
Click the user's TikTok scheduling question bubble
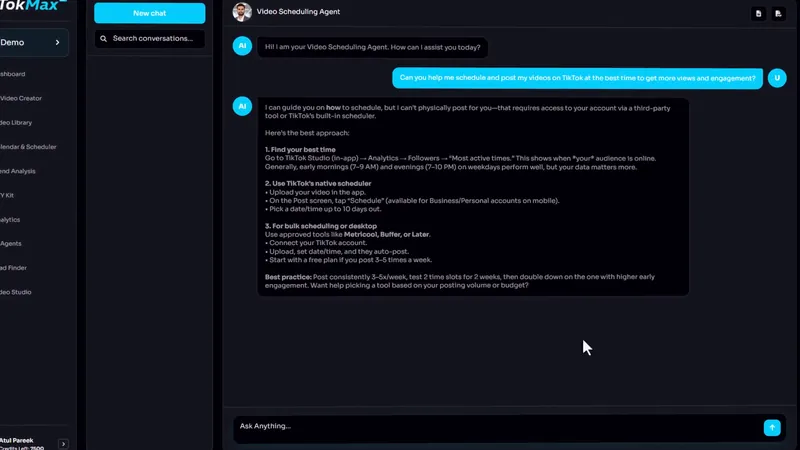pyautogui.click(x=577, y=78)
